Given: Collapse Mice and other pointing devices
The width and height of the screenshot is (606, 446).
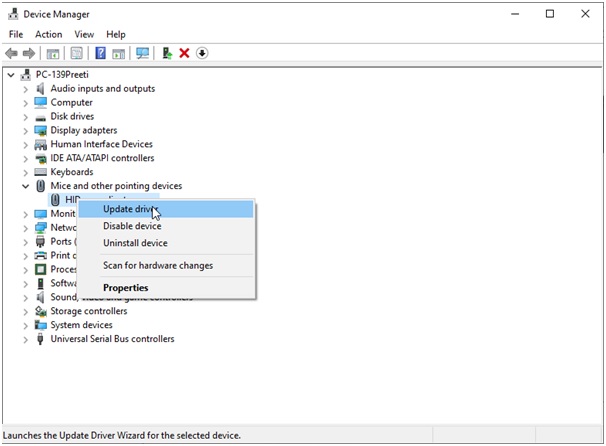Looking at the screenshot, I should 26,186.
